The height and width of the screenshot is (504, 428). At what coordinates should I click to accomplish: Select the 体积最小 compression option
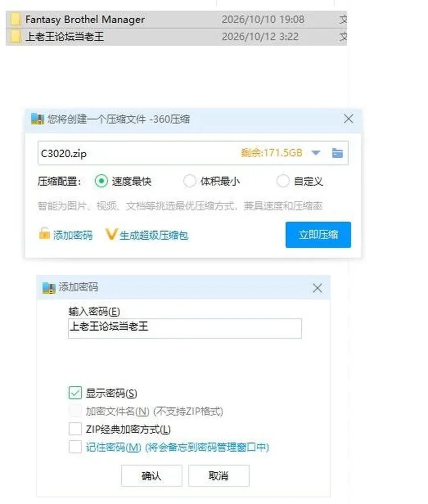189,181
